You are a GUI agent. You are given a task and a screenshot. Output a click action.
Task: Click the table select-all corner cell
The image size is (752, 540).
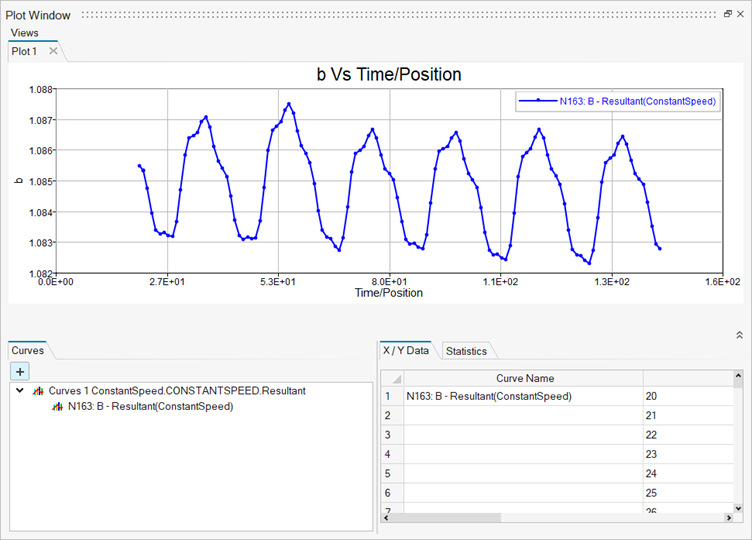(x=391, y=379)
